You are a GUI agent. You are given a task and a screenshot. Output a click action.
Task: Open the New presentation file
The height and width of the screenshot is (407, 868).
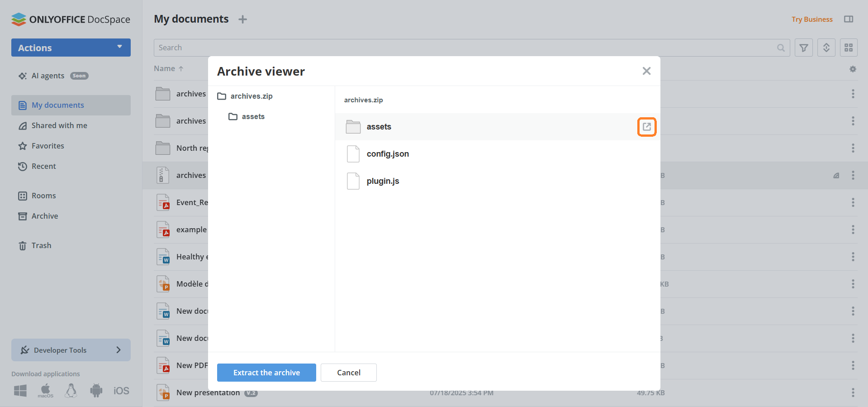pos(208,393)
